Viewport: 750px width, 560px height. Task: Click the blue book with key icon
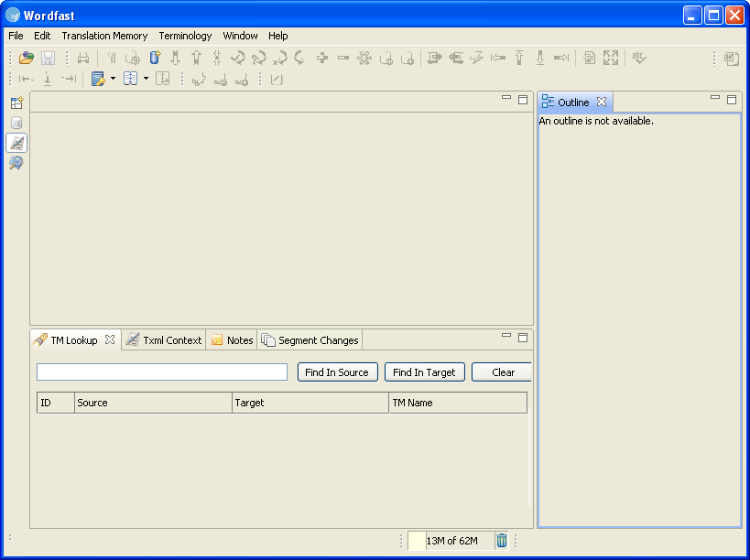pos(98,79)
